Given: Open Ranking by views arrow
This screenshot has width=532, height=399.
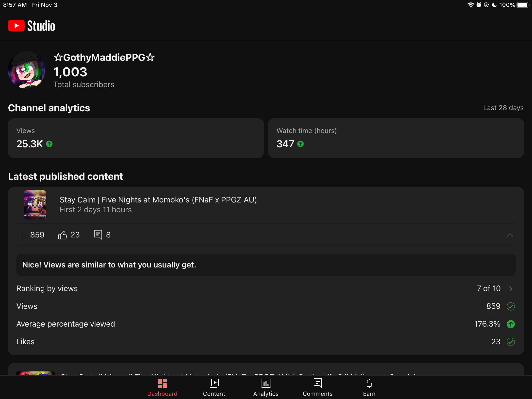Looking at the screenshot, I should pyautogui.click(x=511, y=288).
